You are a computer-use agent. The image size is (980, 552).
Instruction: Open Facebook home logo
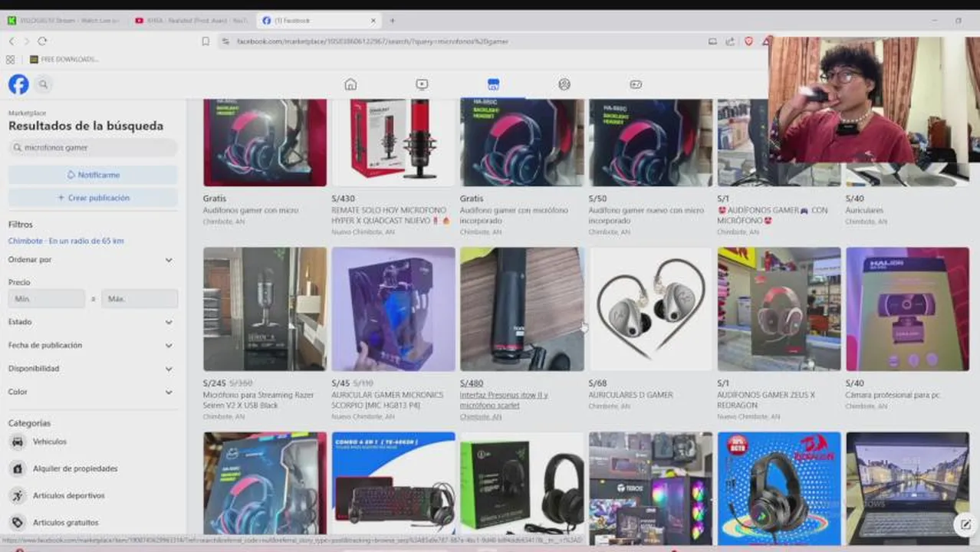[x=18, y=84]
